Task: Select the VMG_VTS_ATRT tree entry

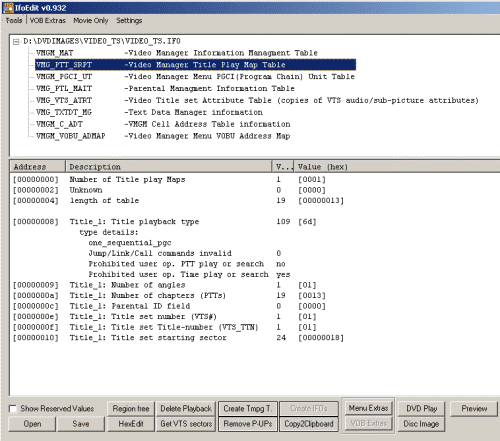Action: (x=257, y=100)
